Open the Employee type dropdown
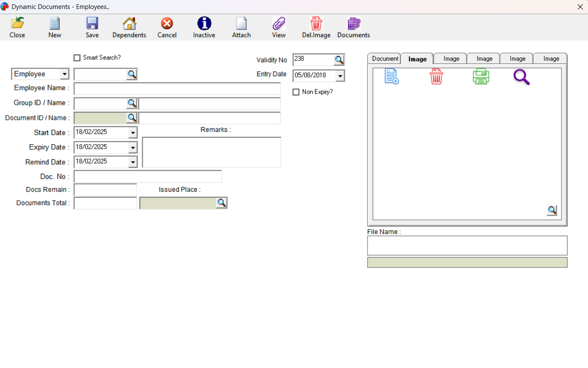 pyautogui.click(x=65, y=74)
